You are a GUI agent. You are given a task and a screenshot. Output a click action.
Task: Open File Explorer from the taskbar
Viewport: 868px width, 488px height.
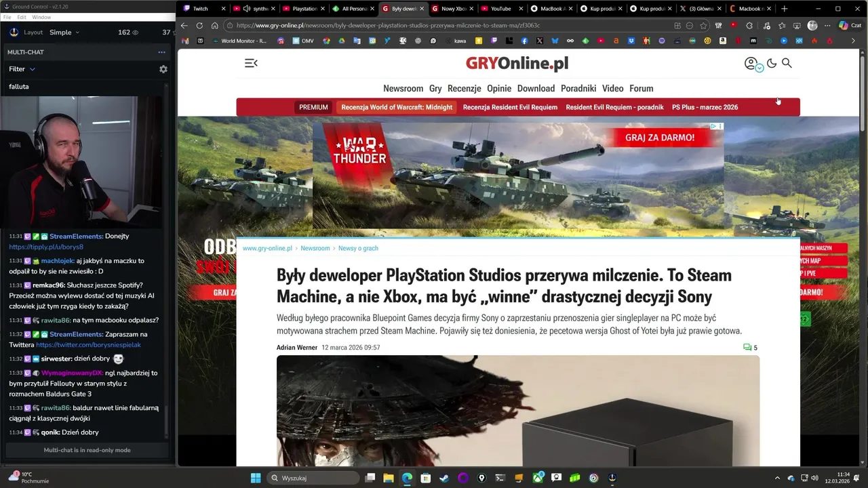tap(388, 478)
